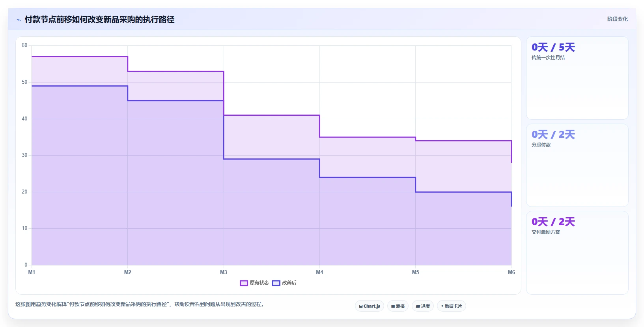Toggle the 改善后 legend swatch

276,283
